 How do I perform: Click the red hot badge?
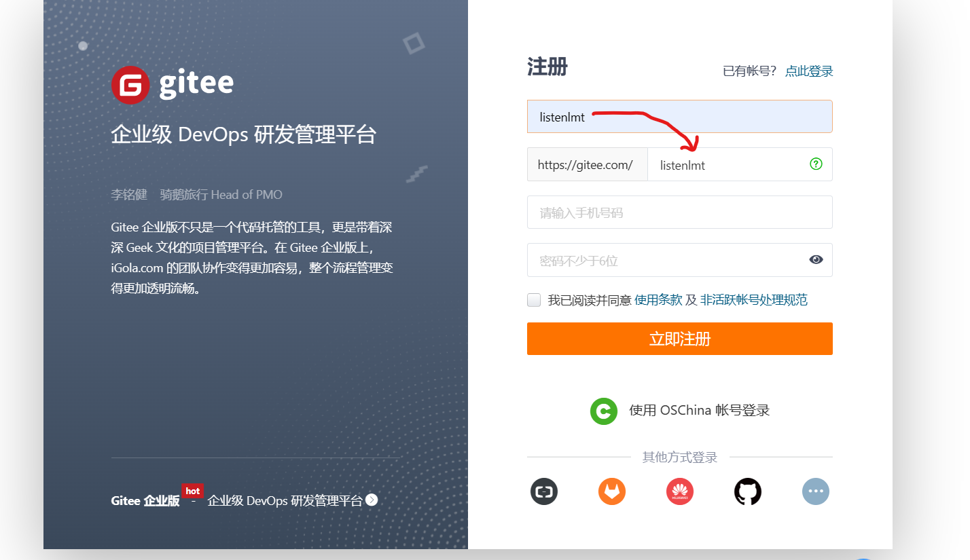(192, 491)
